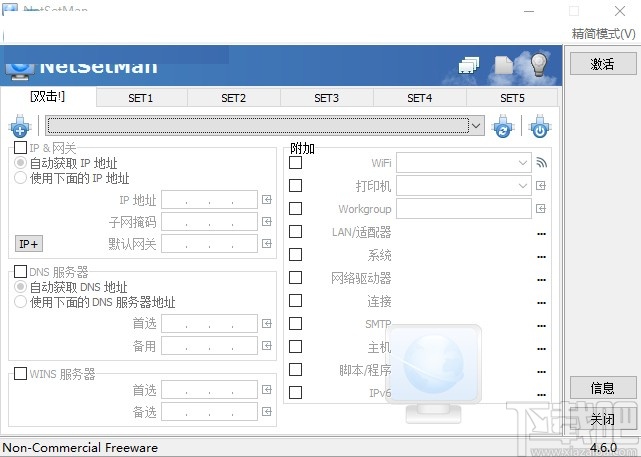Click the get-current icon beside WINS 备选 field
This screenshot has height=457, width=641.
[x=267, y=412]
